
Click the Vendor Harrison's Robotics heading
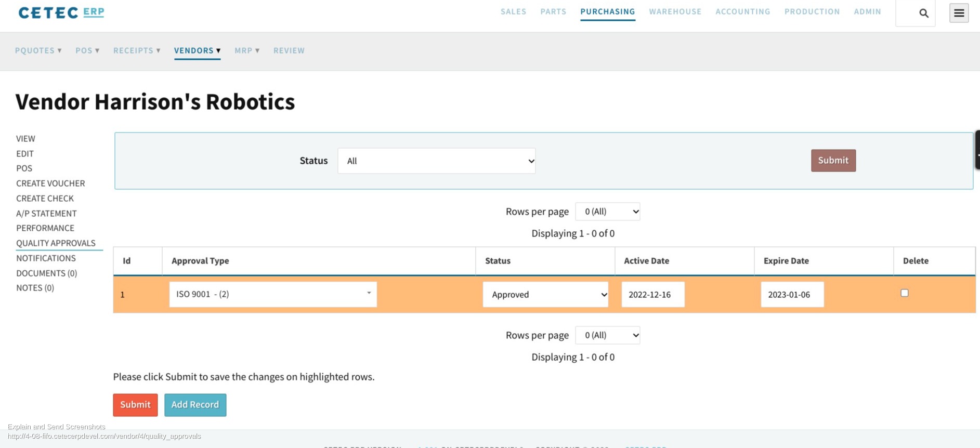point(155,102)
